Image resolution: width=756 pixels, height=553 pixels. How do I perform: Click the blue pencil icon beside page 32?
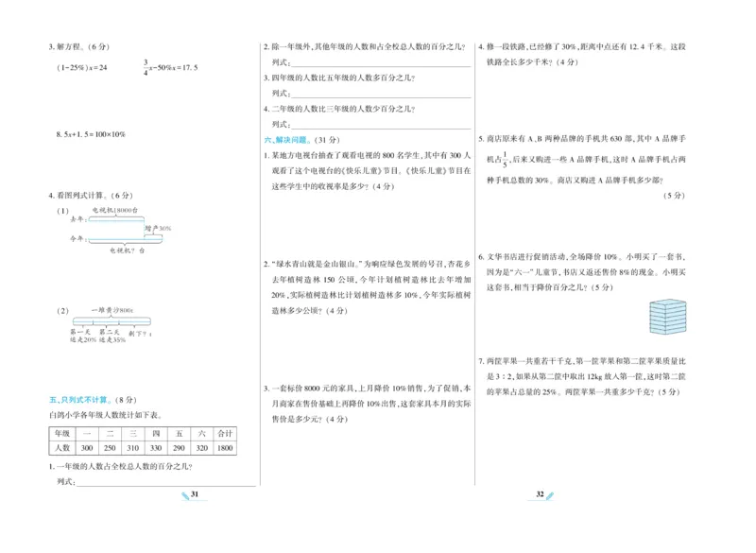(x=550, y=495)
